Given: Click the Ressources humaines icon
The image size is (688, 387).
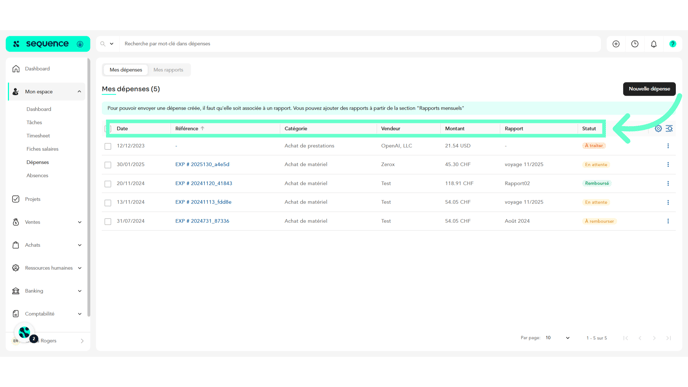Looking at the screenshot, I should pyautogui.click(x=16, y=268).
